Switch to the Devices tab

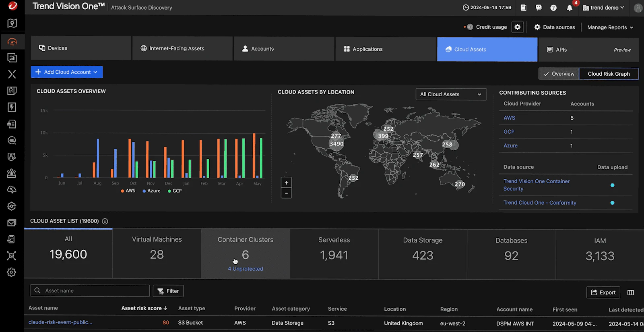pyautogui.click(x=81, y=48)
